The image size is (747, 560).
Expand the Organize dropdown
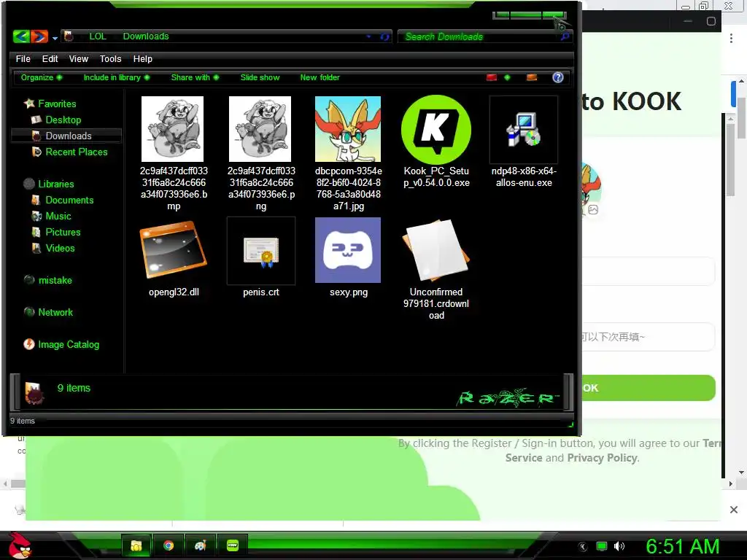42,77
